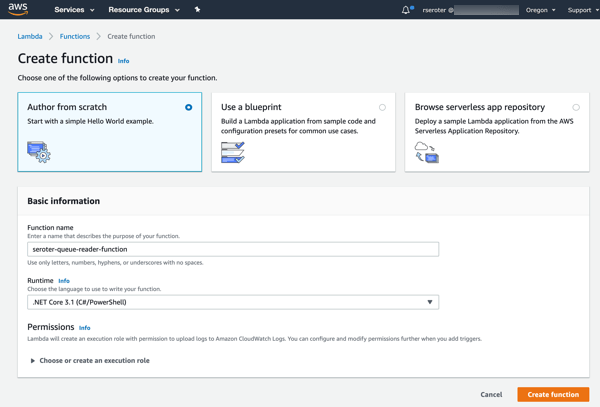The image size is (600, 407).
Task: Click the Create function button
Action: (553, 394)
